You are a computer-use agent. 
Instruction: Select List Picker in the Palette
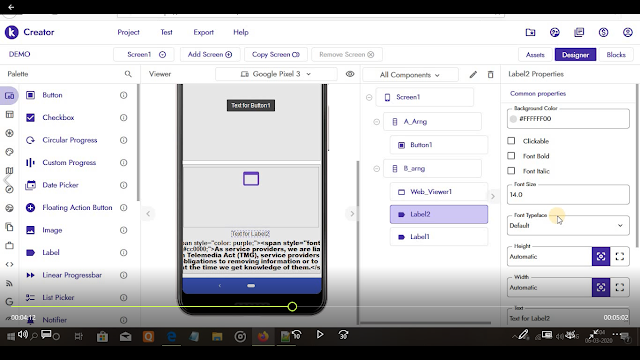[58, 298]
